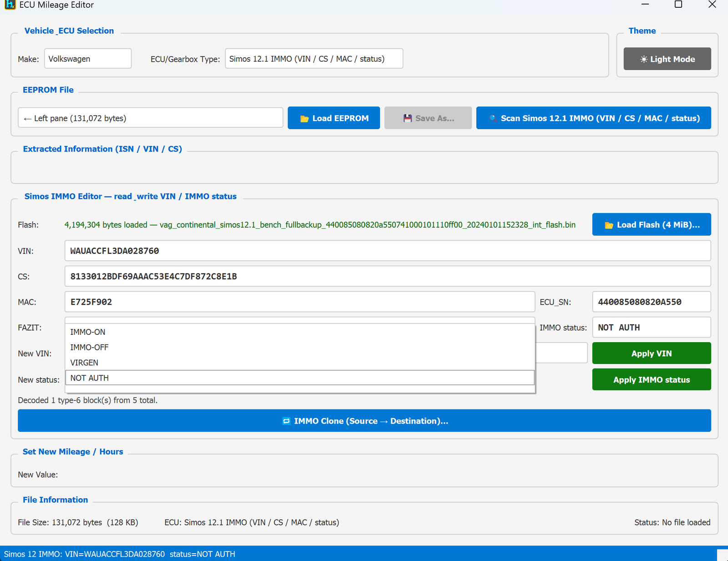Click the IMMO status field NOT AUTH
728x561 pixels.
point(652,327)
